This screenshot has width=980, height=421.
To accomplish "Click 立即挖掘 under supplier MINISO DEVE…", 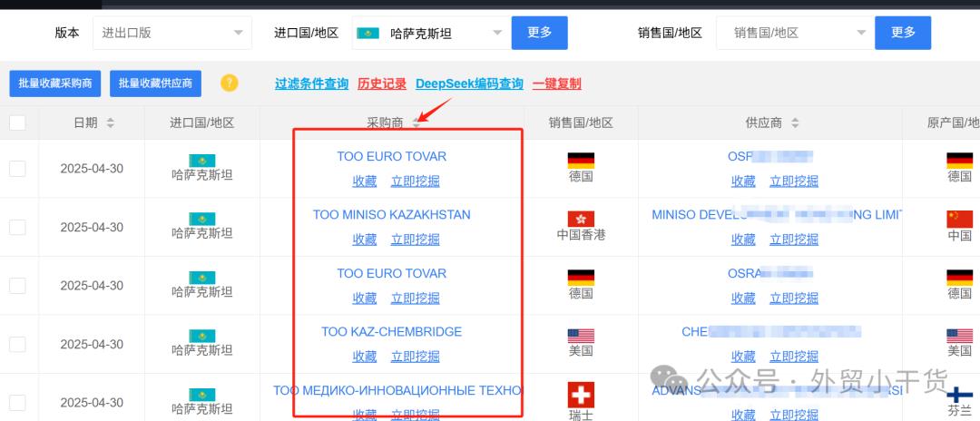I will click(794, 240).
